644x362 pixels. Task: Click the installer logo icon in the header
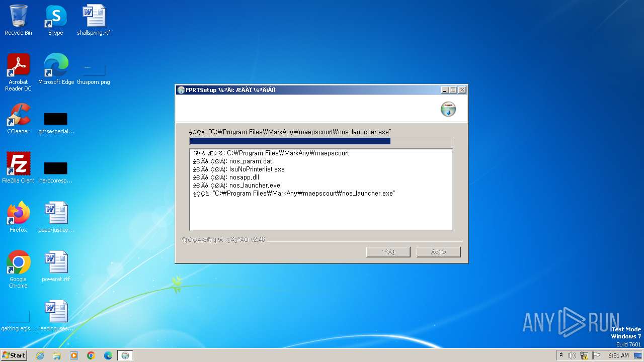pyautogui.click(x=448, y=109)
